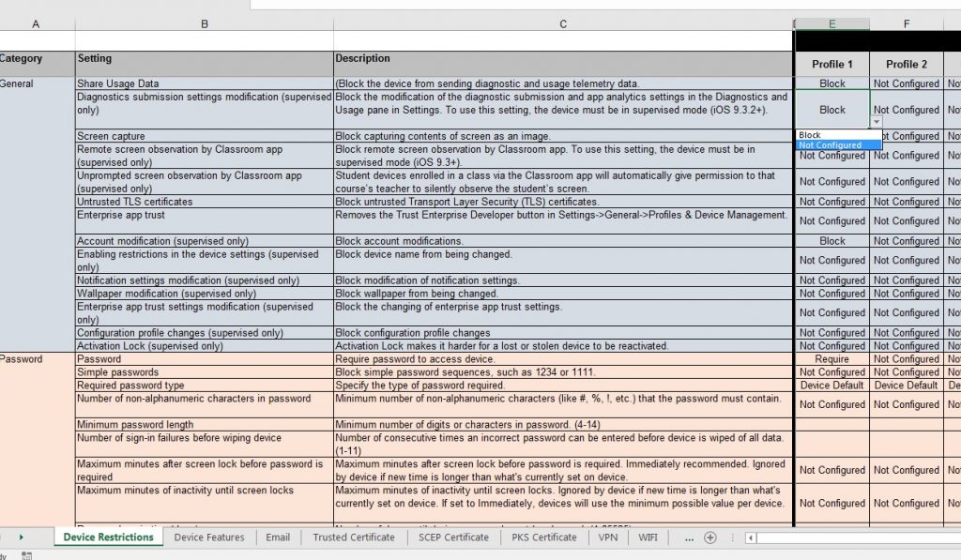Select the "Profile 2" header cell
Viewport: 961px width, 560px height.
point(907,64)
